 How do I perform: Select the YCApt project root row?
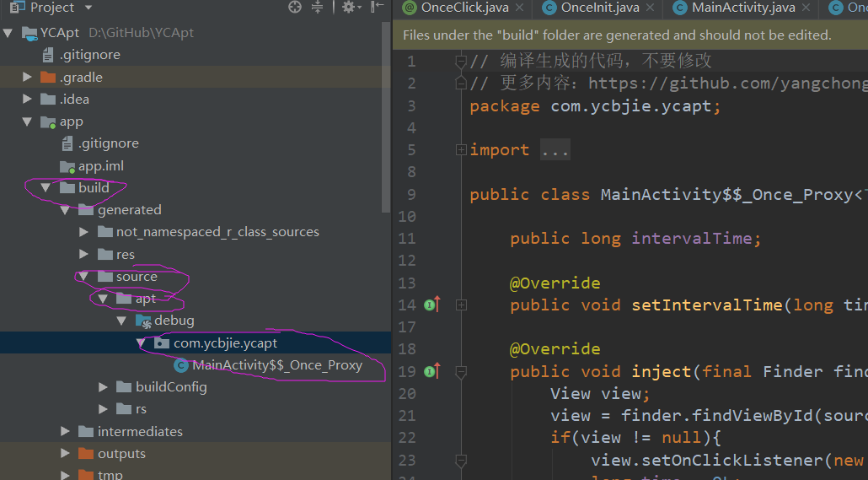pyautogui.click(x=195, y=33)
